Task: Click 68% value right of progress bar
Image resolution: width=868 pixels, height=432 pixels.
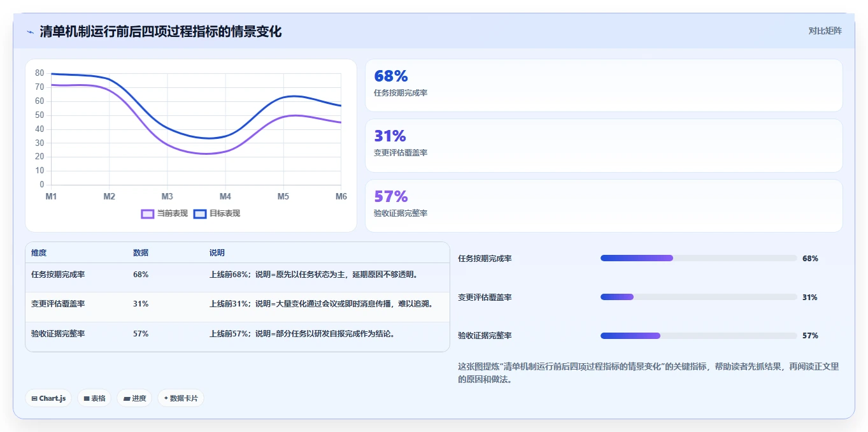Action: coord(810,259)
